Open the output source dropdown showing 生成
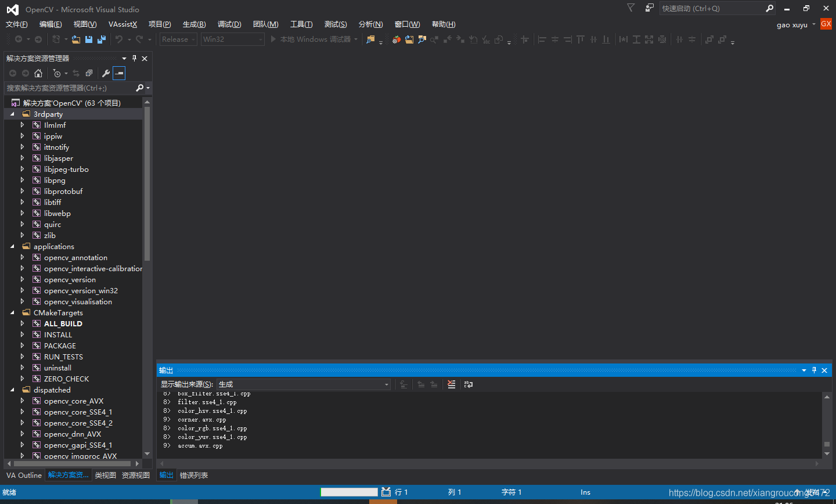 point(304,384)
